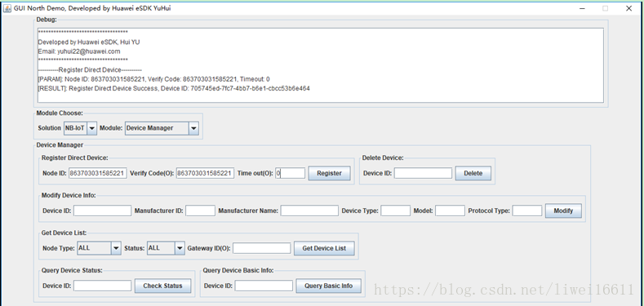Focus the Node ID input field

tap(98, 173)
